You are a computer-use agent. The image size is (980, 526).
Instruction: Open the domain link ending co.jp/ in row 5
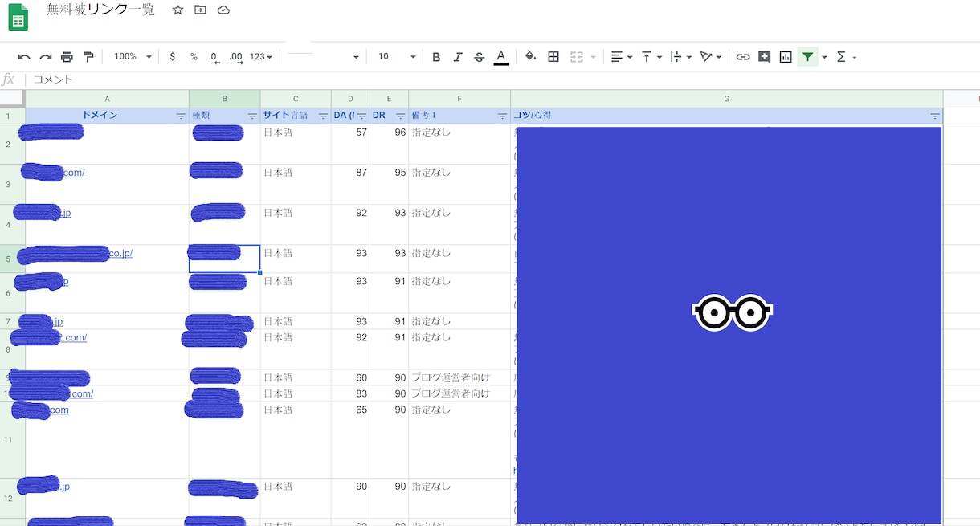(120, 253)
